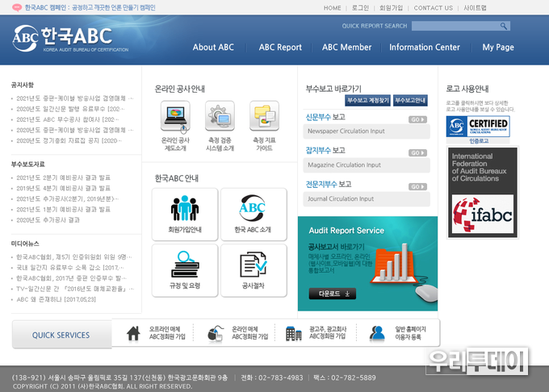Click the Newspaper Circulation Input field
The width and height of the screenshot is (549, 392).
tap(367, 131)
